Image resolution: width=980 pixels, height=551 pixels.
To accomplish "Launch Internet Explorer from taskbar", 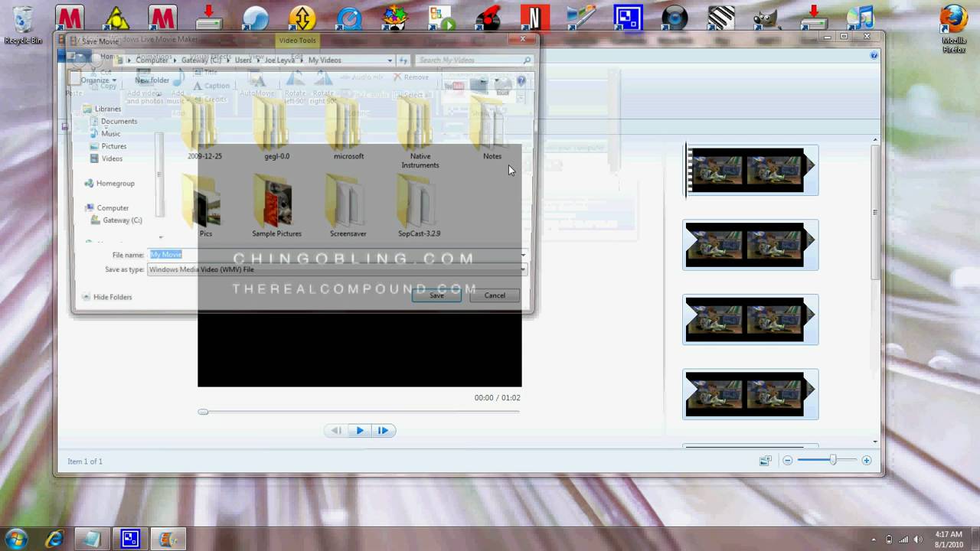I will point(54,540).
